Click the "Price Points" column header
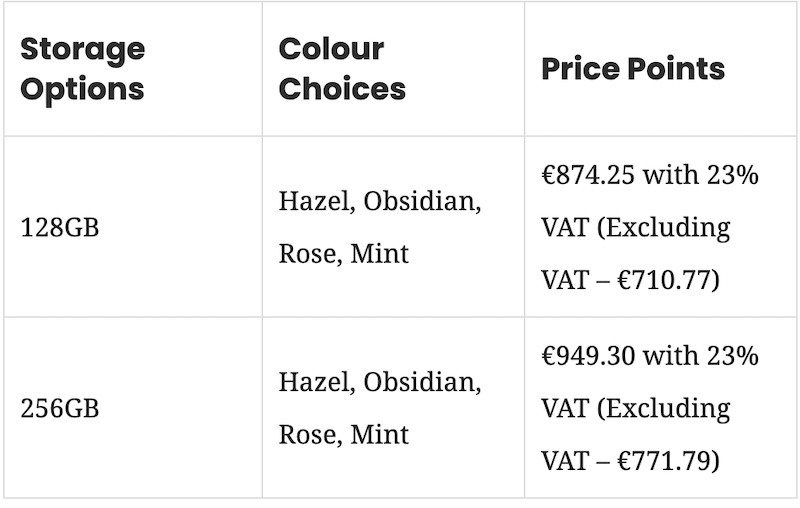 tap(633, 68)
